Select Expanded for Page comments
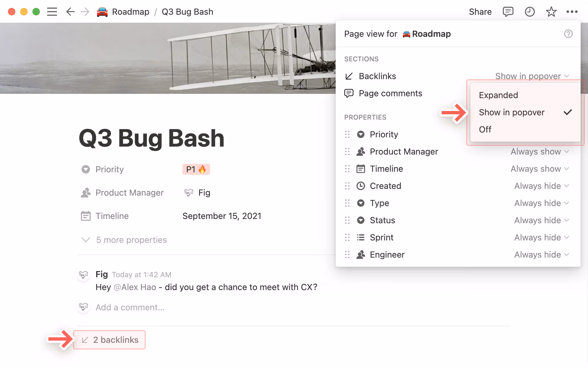The width and height of the screenshot is (588, 368). click(498, 95)
